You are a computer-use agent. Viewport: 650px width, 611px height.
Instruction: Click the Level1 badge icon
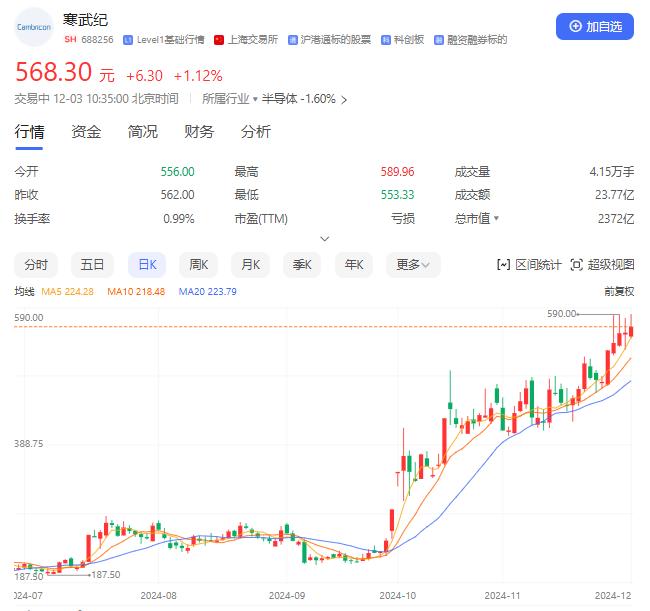coord(128,40)
